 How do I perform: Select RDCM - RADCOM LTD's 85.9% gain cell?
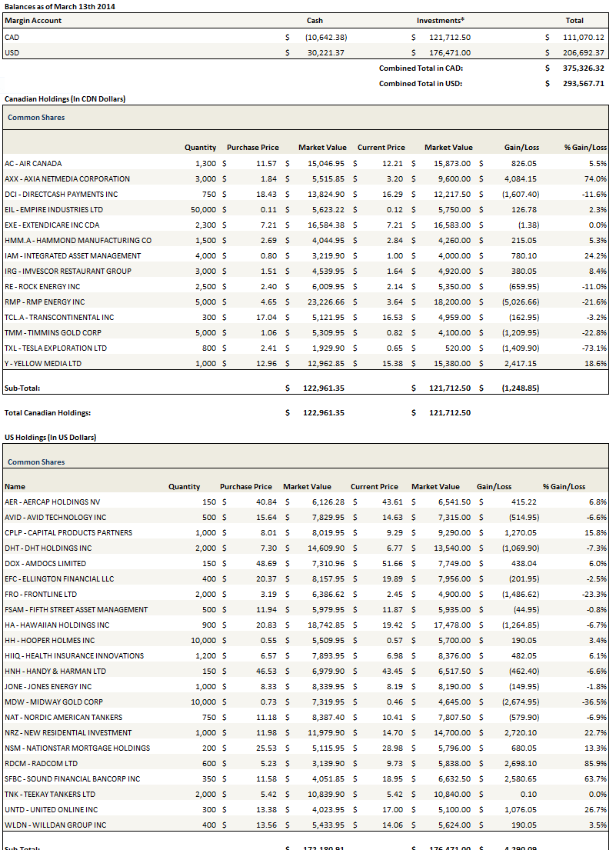click(596, 763)
